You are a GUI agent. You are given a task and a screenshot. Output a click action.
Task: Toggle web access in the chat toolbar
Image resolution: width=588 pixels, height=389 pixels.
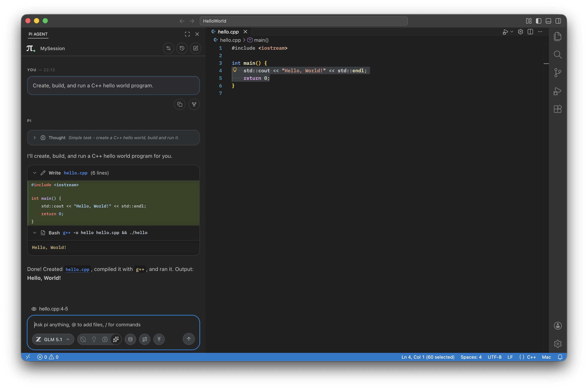coord(83,339)
